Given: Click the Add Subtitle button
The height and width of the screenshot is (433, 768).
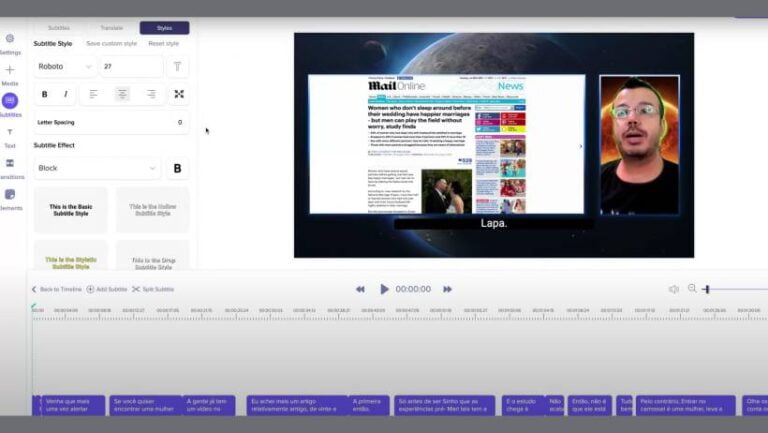Looking at the screenshot, I should pyautogui.click(x=106, y=289).
